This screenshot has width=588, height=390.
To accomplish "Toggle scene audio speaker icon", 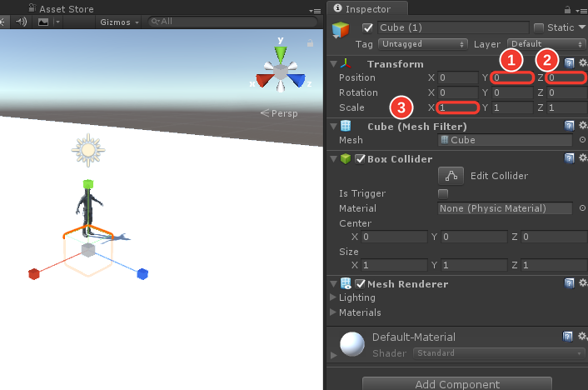I will [x=22, y=22].
